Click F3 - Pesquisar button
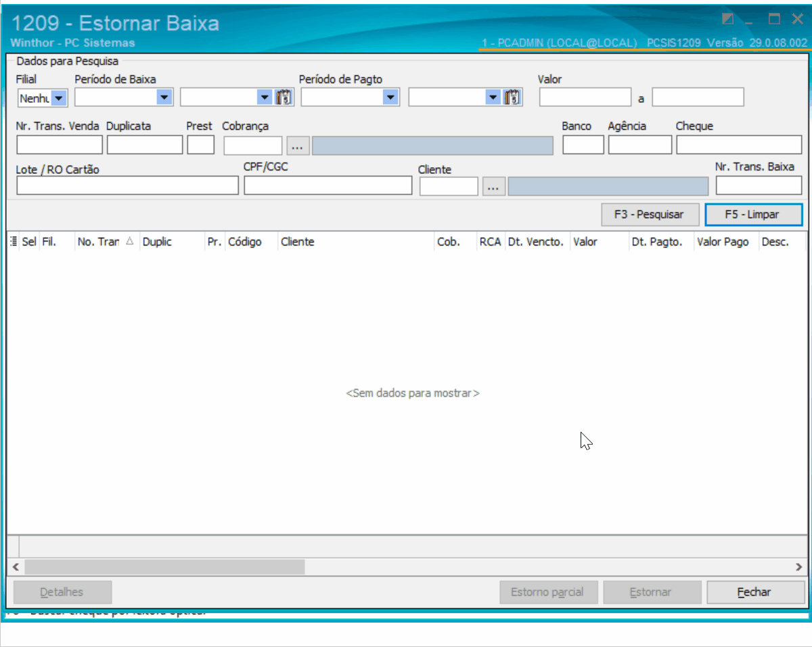 pos(650,215)
